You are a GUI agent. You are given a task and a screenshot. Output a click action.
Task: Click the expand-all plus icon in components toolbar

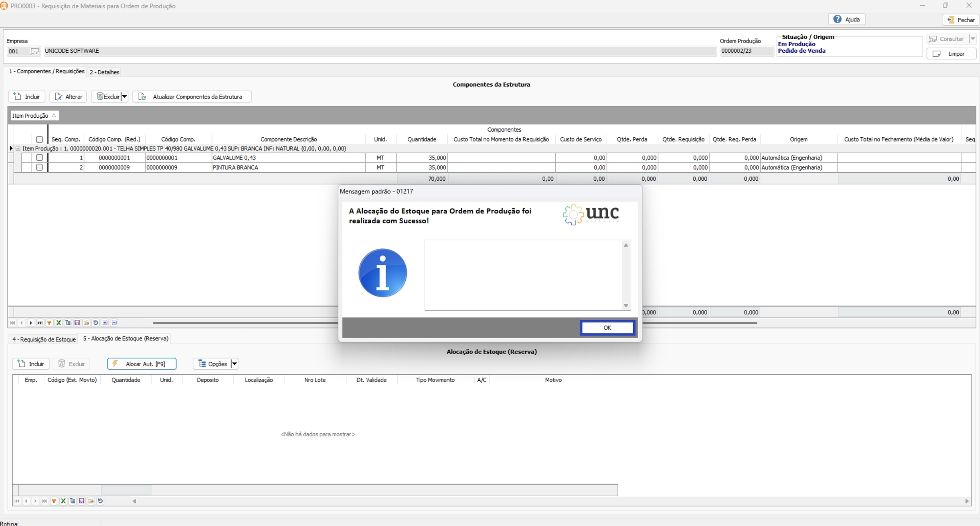pyautogui.click(x=105, y=323)
